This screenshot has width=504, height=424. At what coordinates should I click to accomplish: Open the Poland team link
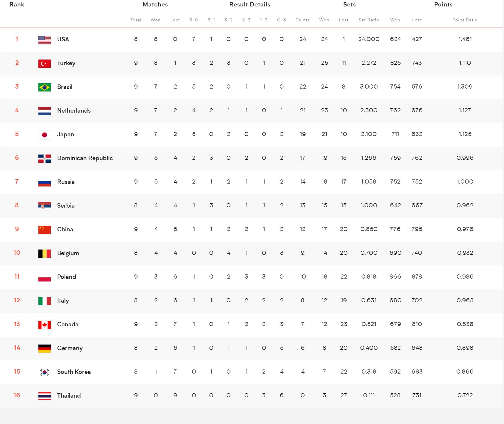coord(67,277)
